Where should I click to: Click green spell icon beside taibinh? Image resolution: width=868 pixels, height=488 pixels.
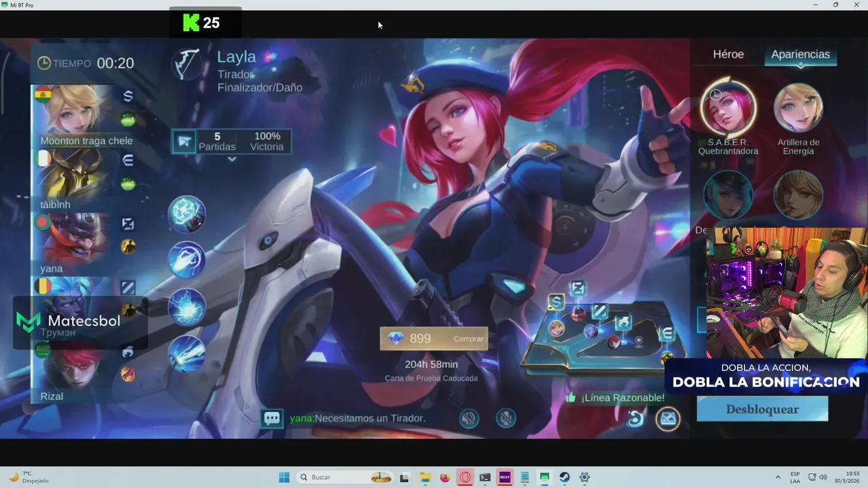(x=128, y=184)
